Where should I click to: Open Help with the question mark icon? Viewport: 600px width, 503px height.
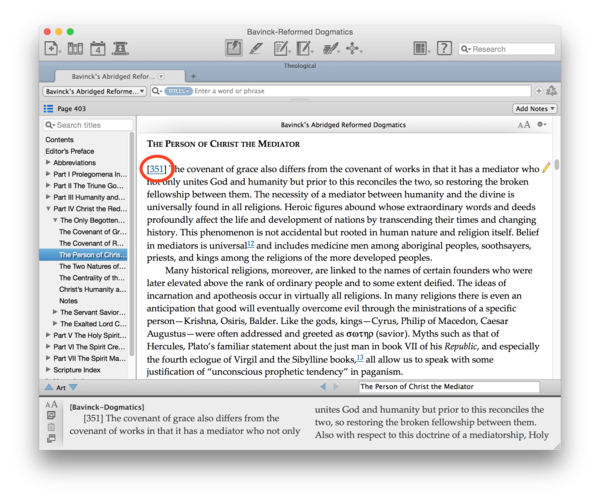(444, 48)
